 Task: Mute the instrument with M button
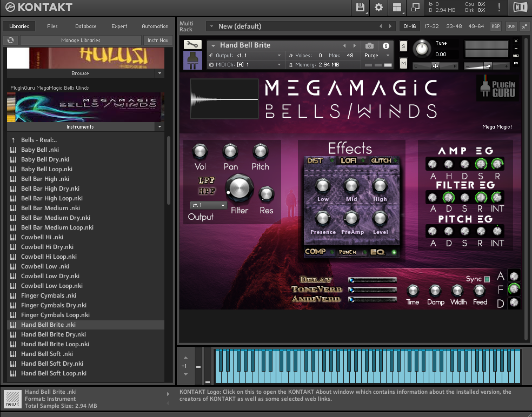coord(403,63)
